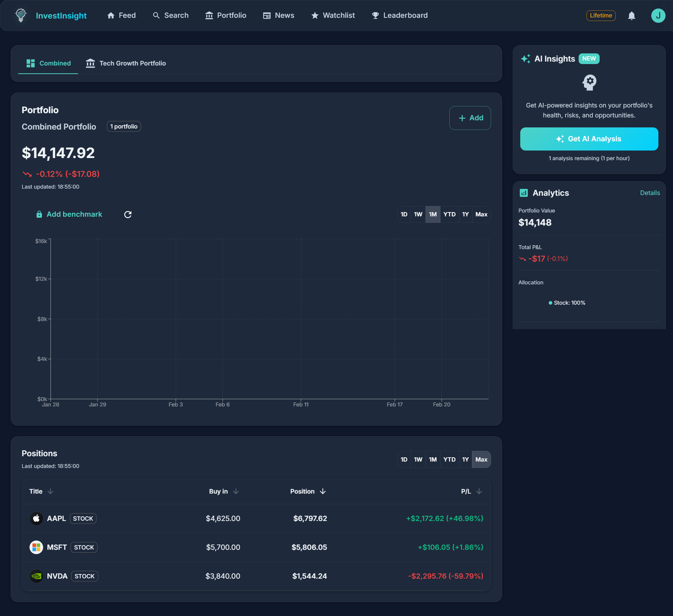Switch to Tech Growth Portfolio tab
The height and width of the screenshot is (616, 673).
(x=126, y=63)
